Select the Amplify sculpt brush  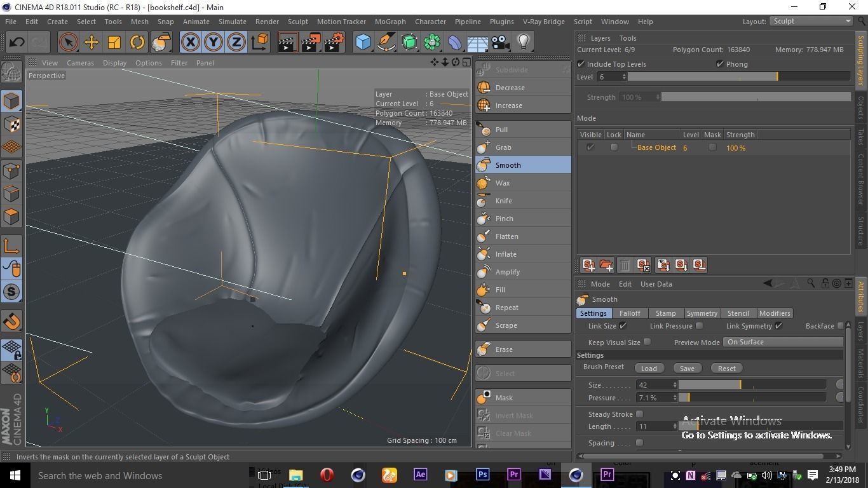click(523, 272)
